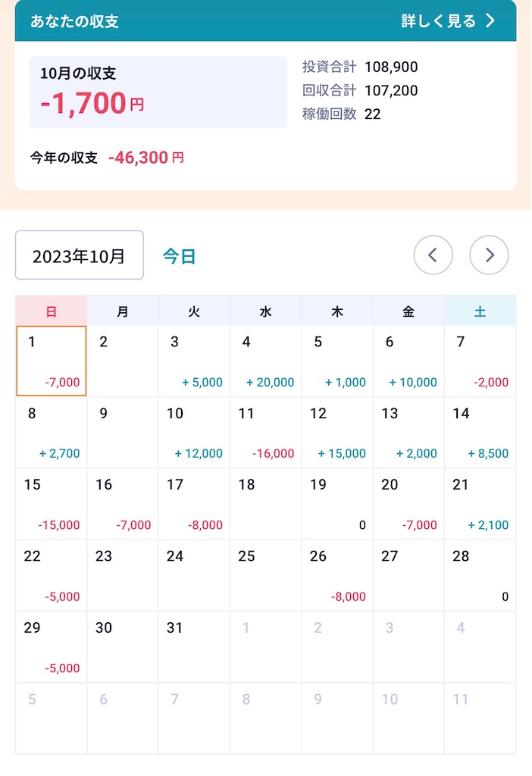Select October 4 showing +20,000
The width and height of the screenshot is (532, 776).
[266, 361]
